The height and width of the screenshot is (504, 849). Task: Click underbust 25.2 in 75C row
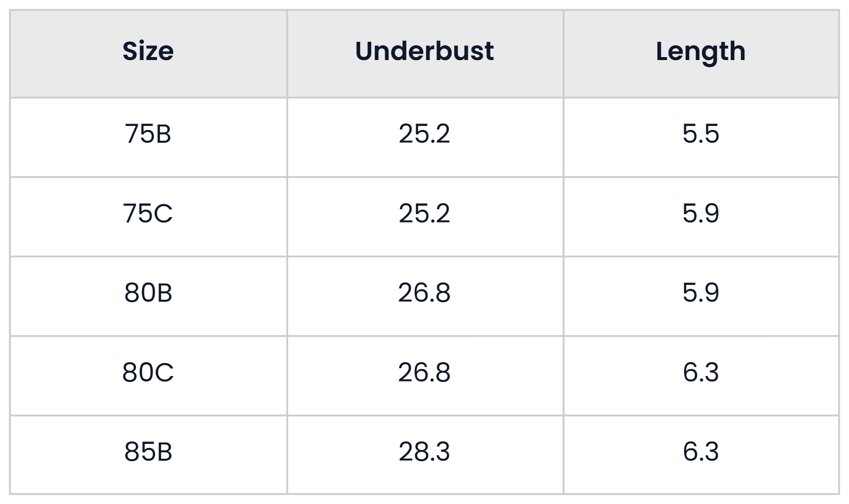tap(424, 214)
